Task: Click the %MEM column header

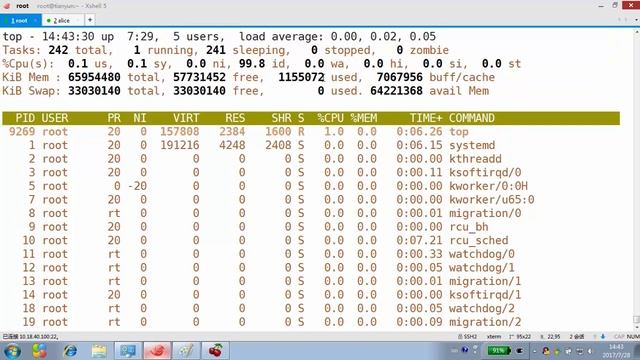Action: pos(364,118)
